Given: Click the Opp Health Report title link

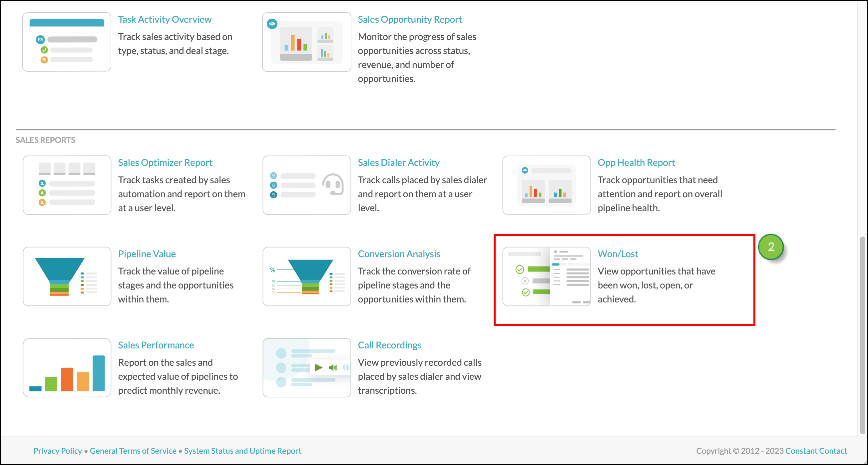Looking at the screenshot, I should (636, 163).
